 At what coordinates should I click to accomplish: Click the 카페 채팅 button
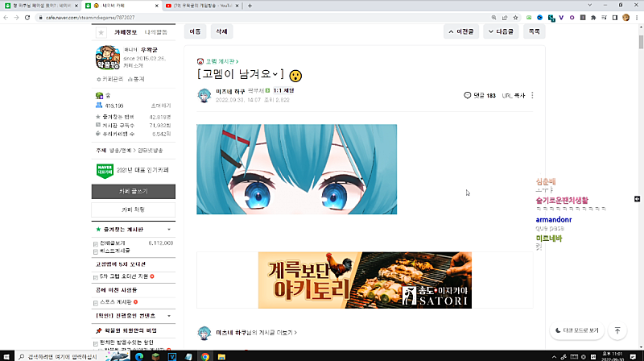tap(134, 210)
